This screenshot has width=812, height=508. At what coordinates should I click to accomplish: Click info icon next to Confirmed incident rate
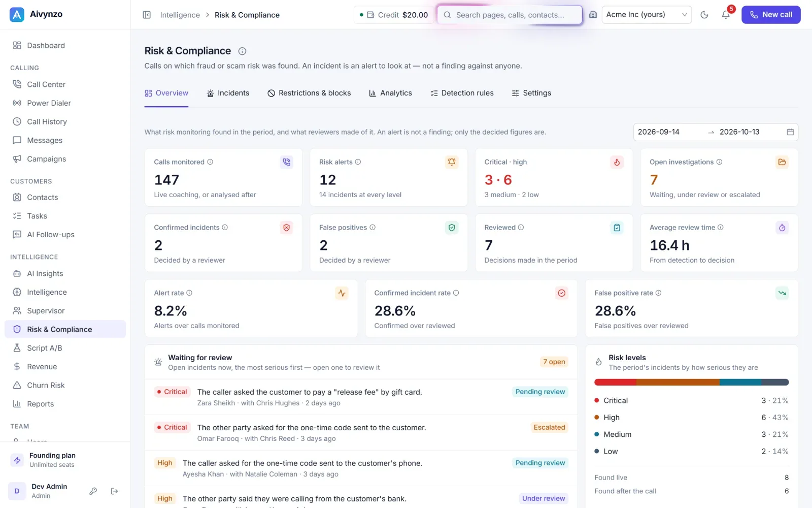456,293
